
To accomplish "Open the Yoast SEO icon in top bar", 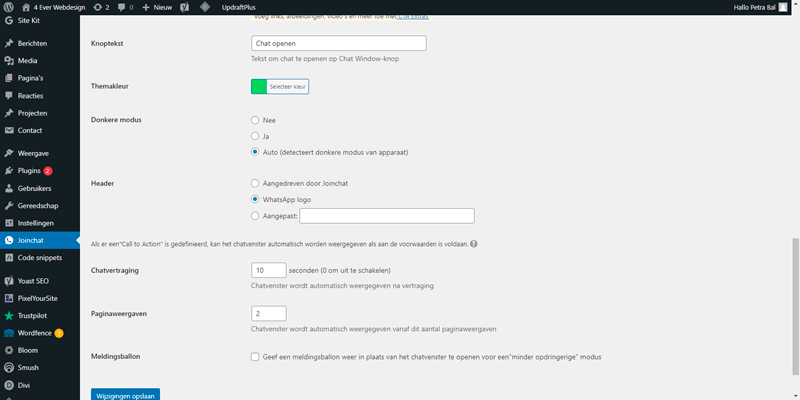I will click(x=177, y=7).
